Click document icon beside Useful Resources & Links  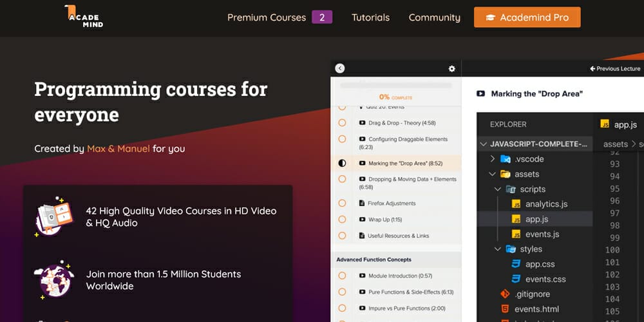click(x=362, y=236)
